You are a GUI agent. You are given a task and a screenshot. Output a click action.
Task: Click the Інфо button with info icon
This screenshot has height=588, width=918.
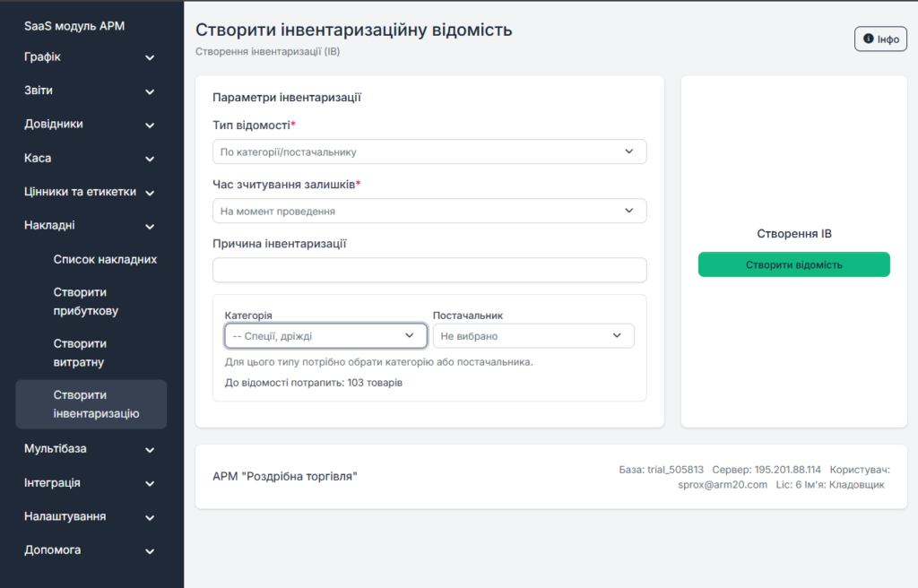(880, 39)
